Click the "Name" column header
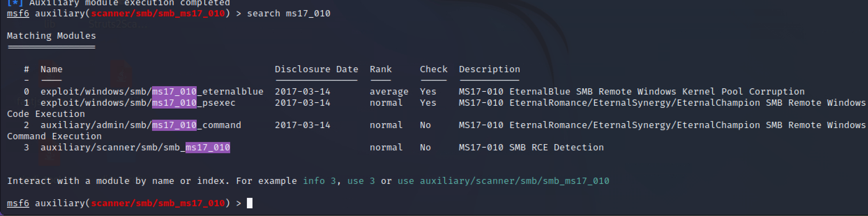 pyautogui.click(x=51, y=69)
